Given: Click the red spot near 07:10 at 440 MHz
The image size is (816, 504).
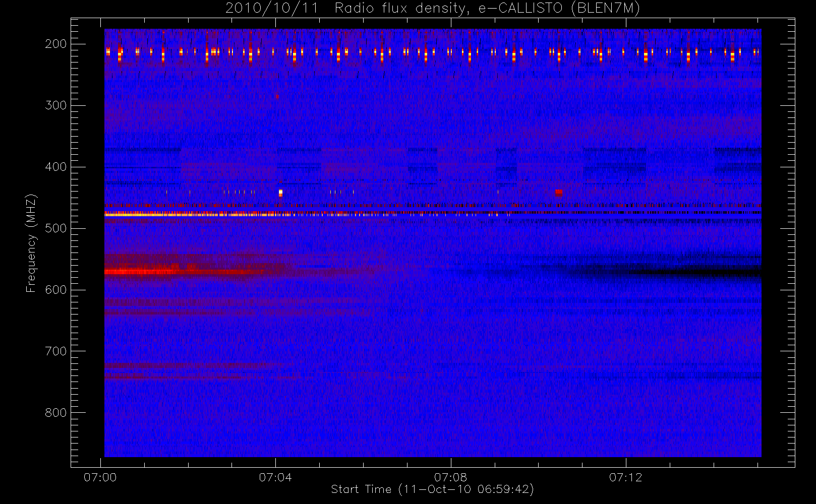Looking at the screenshot, I should [x=559, y=192].
